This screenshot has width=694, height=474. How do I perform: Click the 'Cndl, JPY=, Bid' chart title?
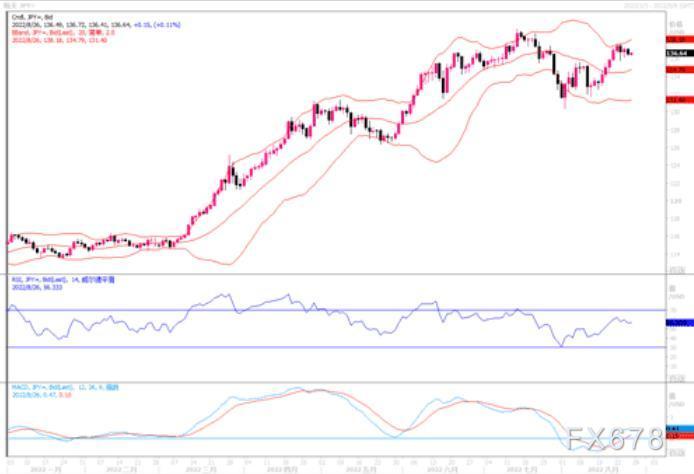pos(32,17)
